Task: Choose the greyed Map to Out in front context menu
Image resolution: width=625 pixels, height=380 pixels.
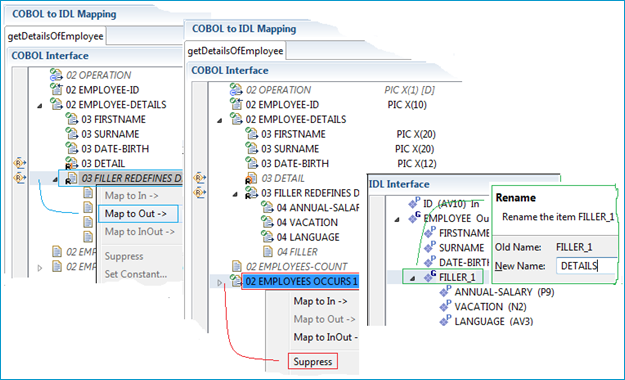Action: tap(324, 319)
